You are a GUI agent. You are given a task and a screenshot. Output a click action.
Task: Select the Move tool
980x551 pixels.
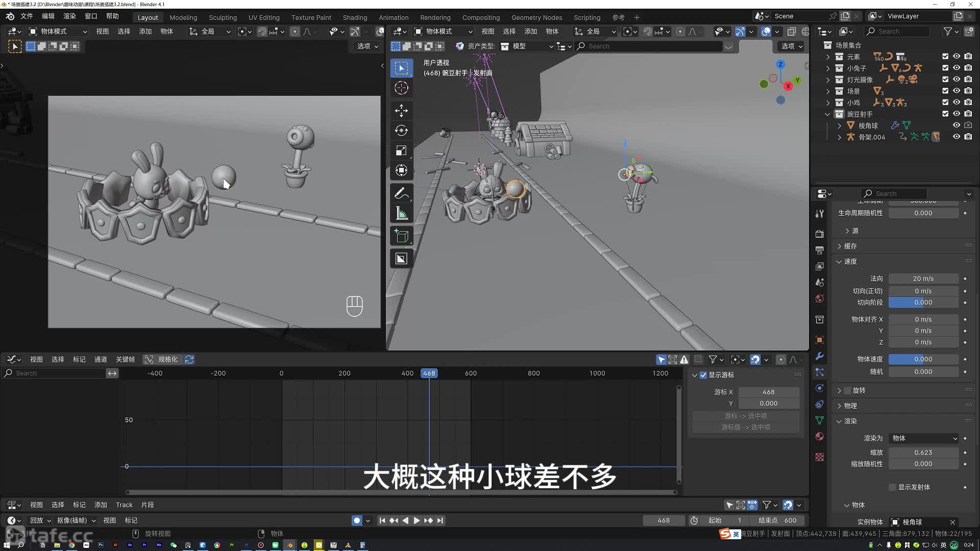coord(401,110)
